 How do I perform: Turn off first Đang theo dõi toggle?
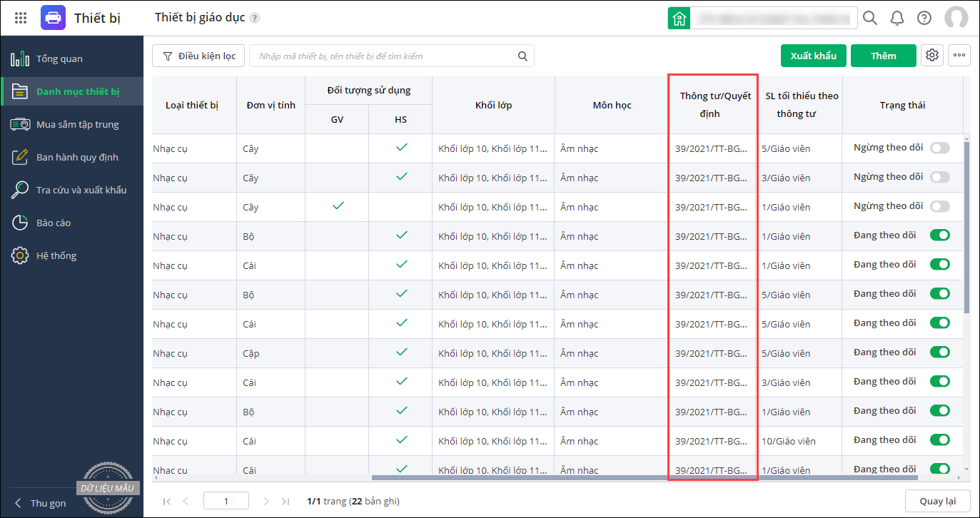tap(940, 235)
